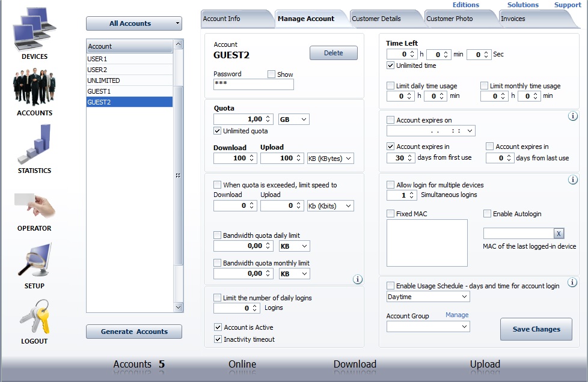This screenshot has width=588, height=382.
Task: Click info icon near bandwidth monthly limit
Action: click(358, 279)
